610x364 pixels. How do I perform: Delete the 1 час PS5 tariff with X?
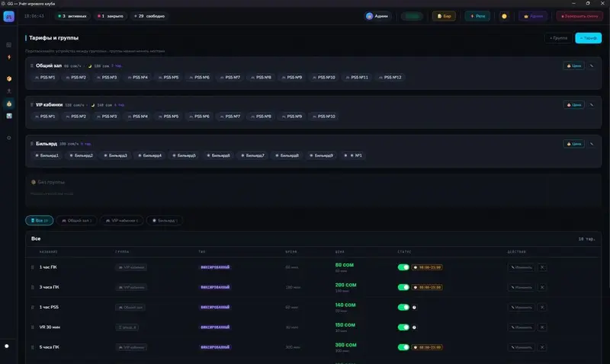(542, 308)
